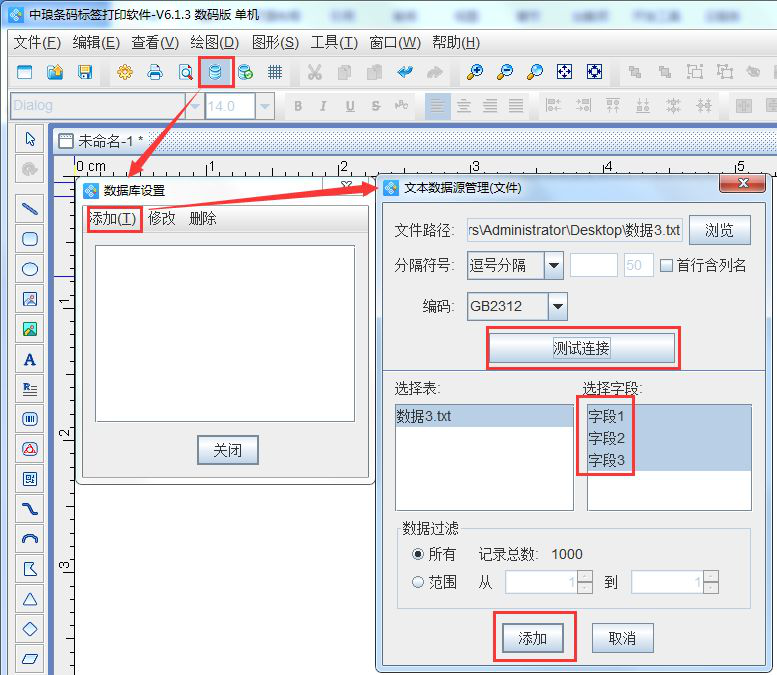Open the 工具(T) menu
The width and height of the screenshot is (777, 675).
[x=334, y=42]
